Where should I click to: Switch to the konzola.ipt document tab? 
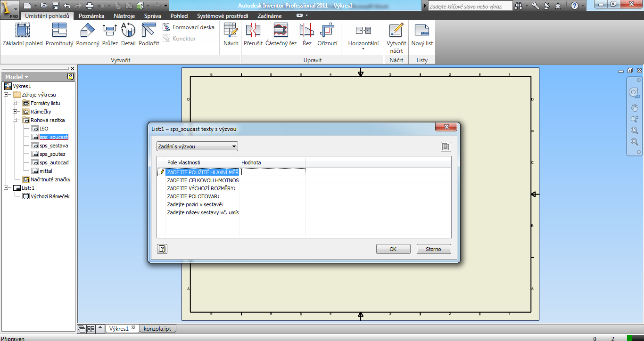pyautogui.click(x=157, y=328)
